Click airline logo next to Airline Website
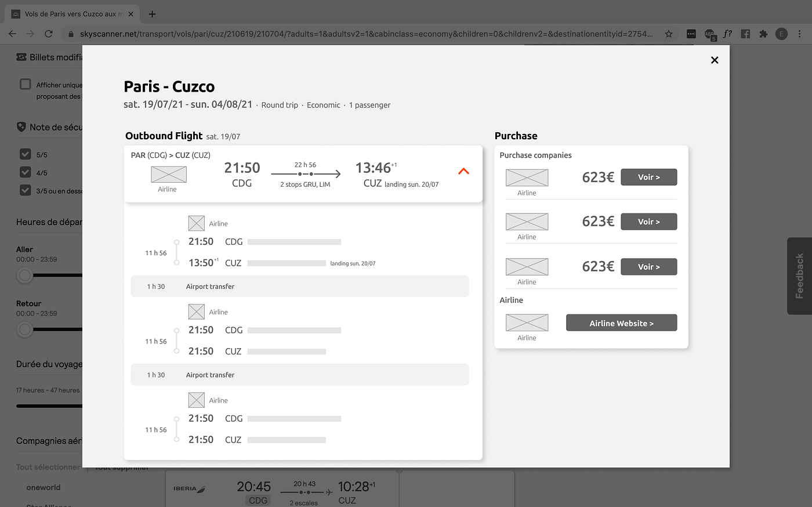Image resolution: width=812 pixels, height=507 pixels. pos(527,323)
